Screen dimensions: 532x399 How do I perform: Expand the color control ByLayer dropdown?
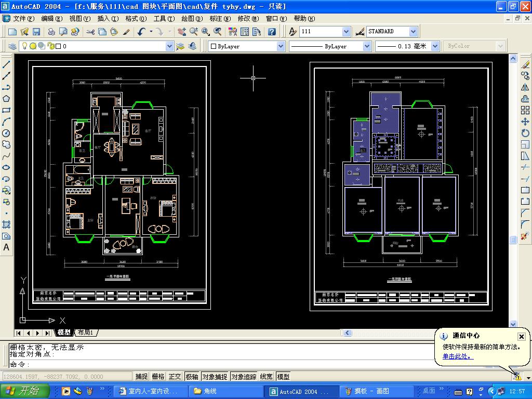tap(281, 46)
